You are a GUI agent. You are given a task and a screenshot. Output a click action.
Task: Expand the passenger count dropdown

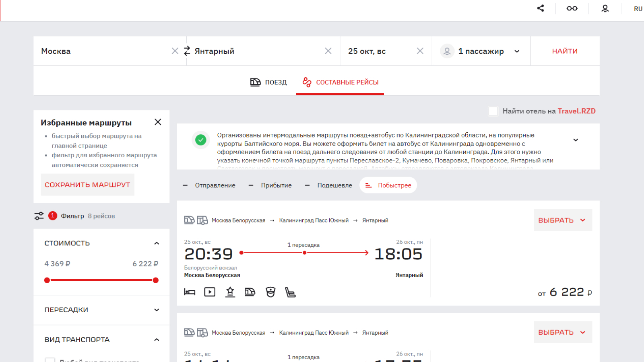tap(517, 51)
